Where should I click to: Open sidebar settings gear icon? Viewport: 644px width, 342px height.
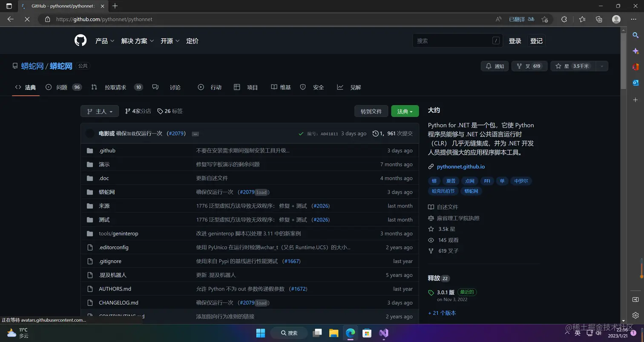click(x=635, y=315)
